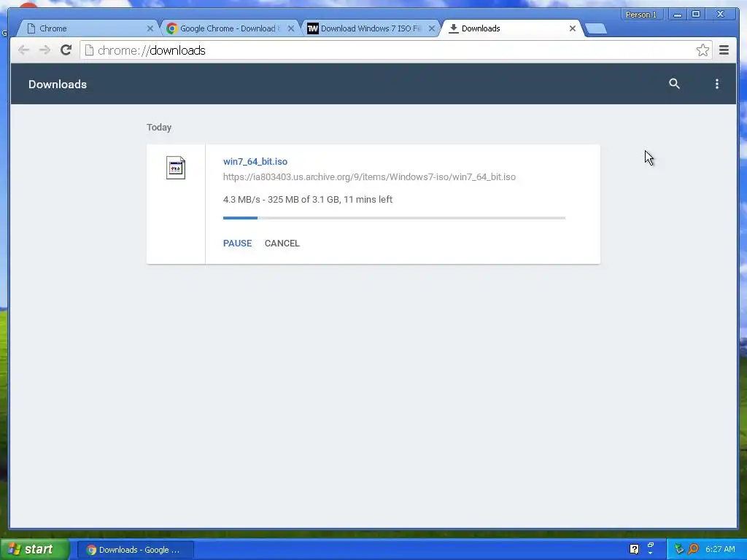
Task: Pause the win7_64_bit.iso download
Action: coord(237,244)
